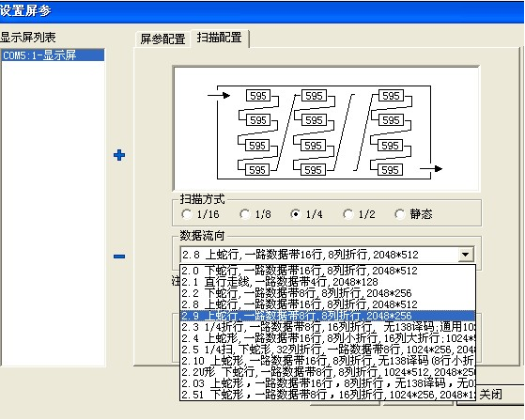
Task: Pick highlighted option 2.9 上蛇行 2048*256
Action: click(x=328, y=316)
